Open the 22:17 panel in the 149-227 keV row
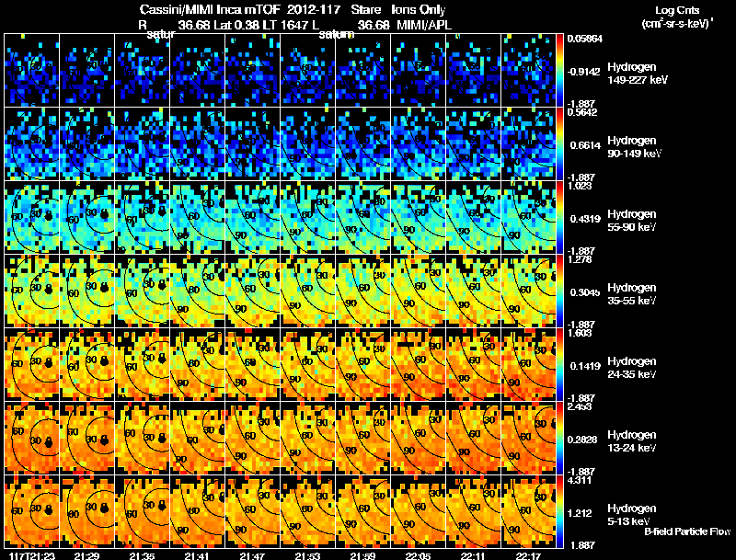This screenshot has width=736, height=560. pyautogui.click(x=528, y=71)
